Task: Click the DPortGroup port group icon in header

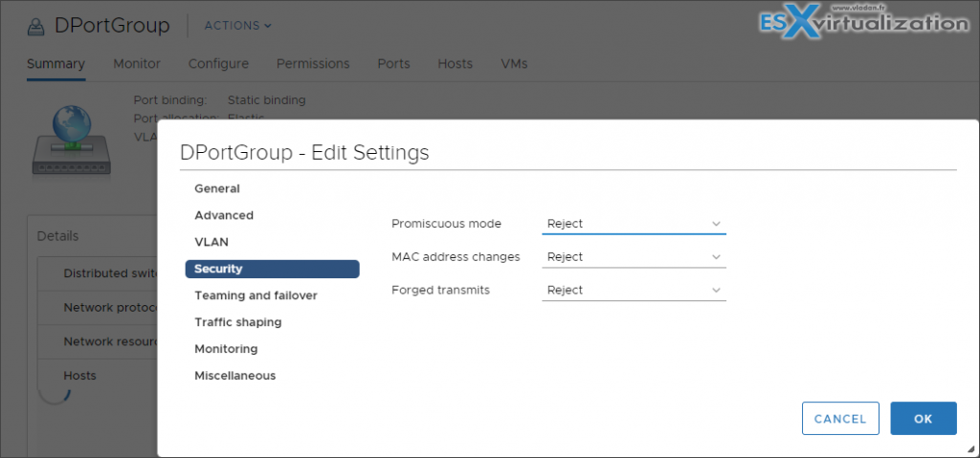Action: [x=37, y=25]
